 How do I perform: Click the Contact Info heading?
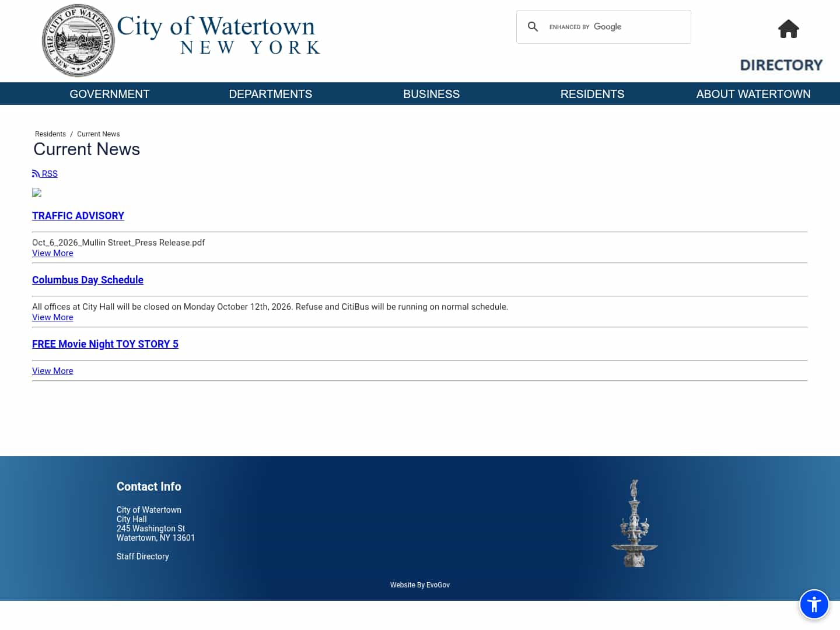tap(149, 487)
